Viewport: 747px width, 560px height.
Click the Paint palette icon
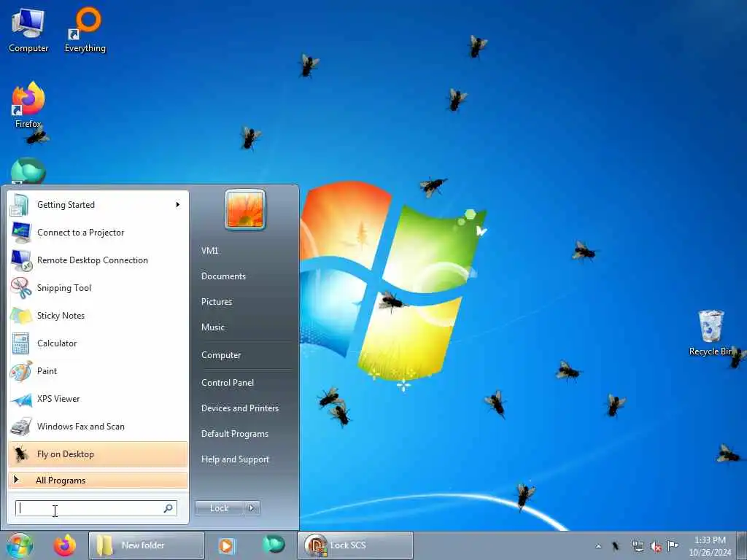coord(21,371)
